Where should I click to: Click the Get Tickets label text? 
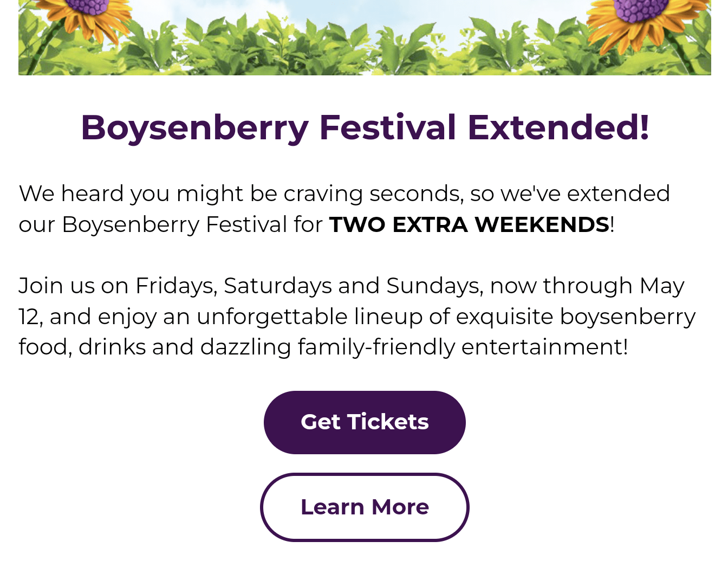click(365, 422)
